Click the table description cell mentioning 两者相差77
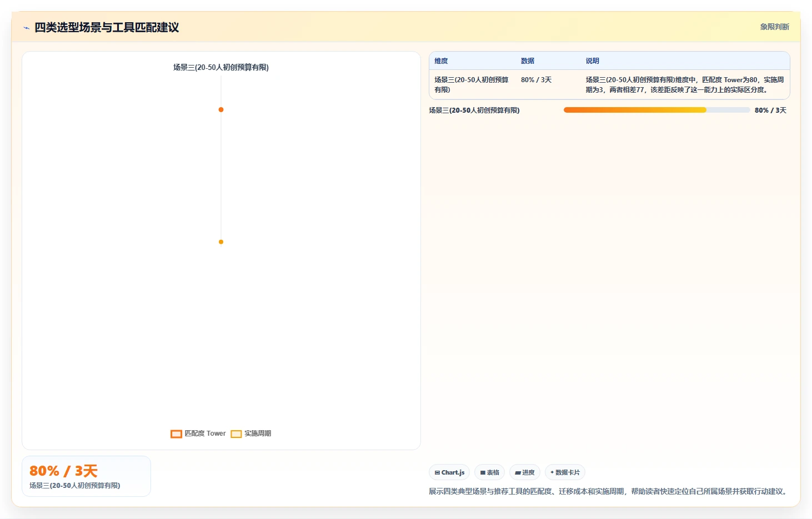The height and width of the screenshot is (519, 812). pyautogui.click(x=685, y=84)
